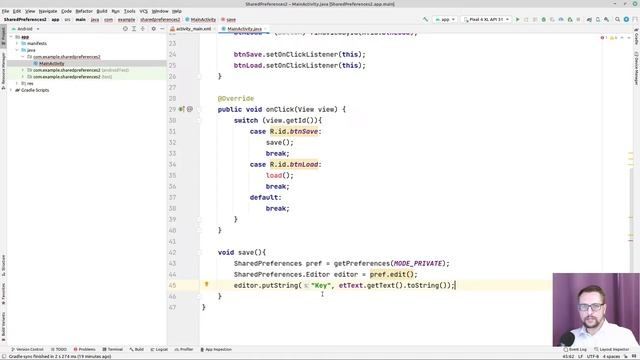Open the AVD Device Manager toolbar icon
The image size is (640, 360).
(x=598, y=19)
